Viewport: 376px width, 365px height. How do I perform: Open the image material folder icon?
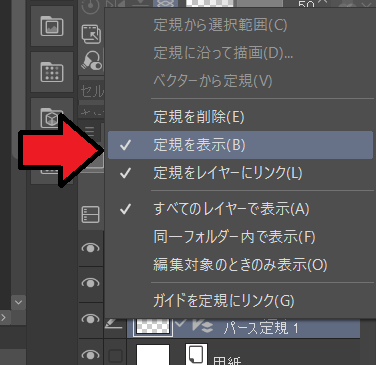[52, 26]
